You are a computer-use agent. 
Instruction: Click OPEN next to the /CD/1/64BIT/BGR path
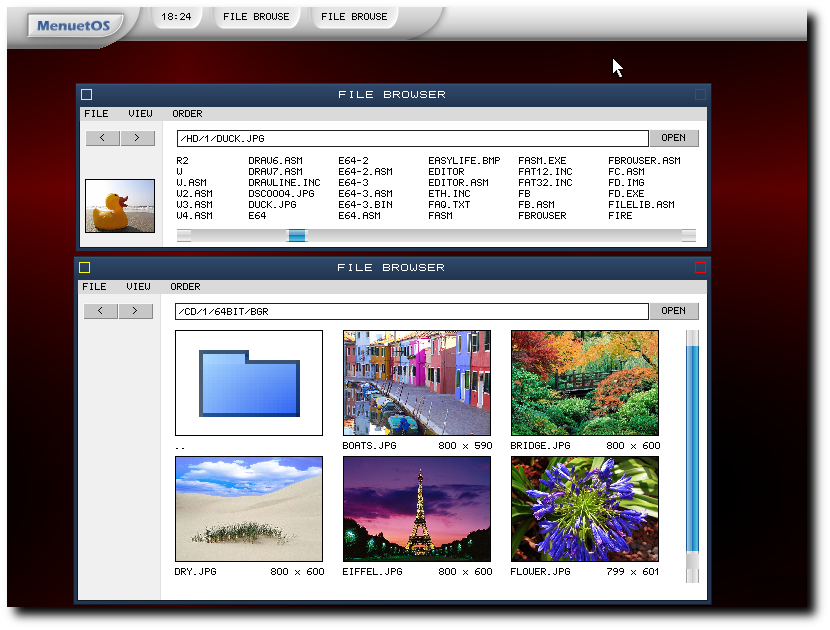[674, 311]
